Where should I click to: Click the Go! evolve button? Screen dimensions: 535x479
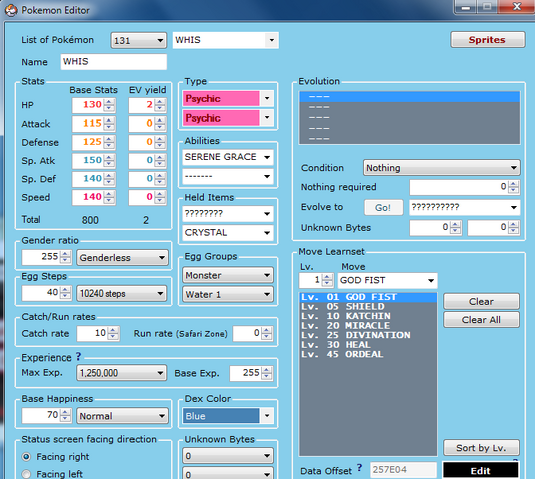click(x=384, y=207)
